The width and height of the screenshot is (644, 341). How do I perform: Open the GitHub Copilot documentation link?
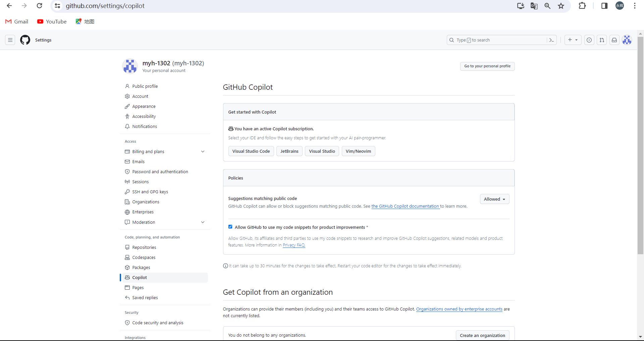[406, 206]
